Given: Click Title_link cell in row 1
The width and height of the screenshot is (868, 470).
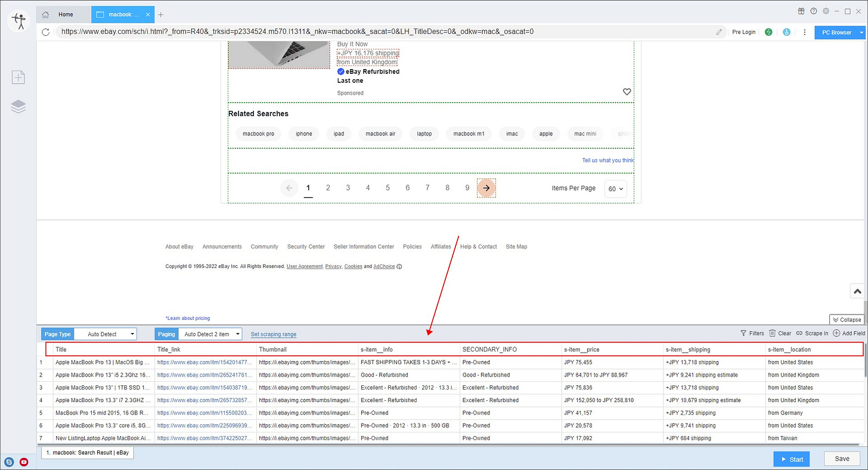Looking at the screenshot, I should pyautogui.click(x=205, y=362).
